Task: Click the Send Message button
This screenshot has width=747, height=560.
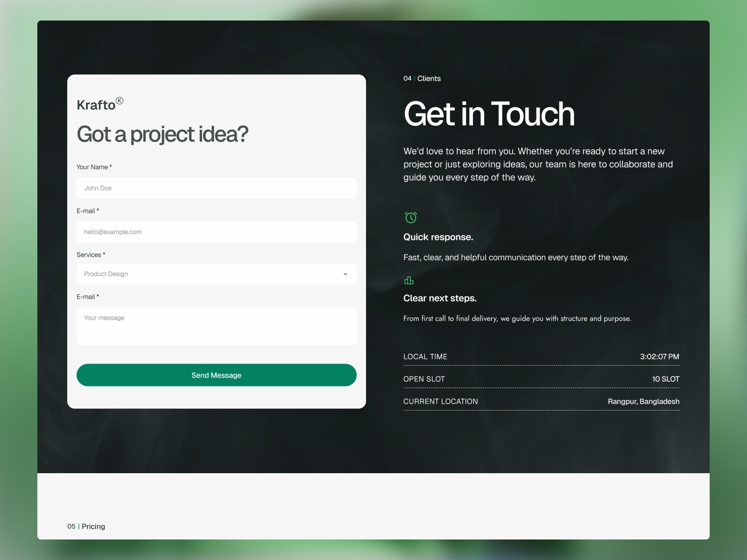Action: tap(216, 375)
